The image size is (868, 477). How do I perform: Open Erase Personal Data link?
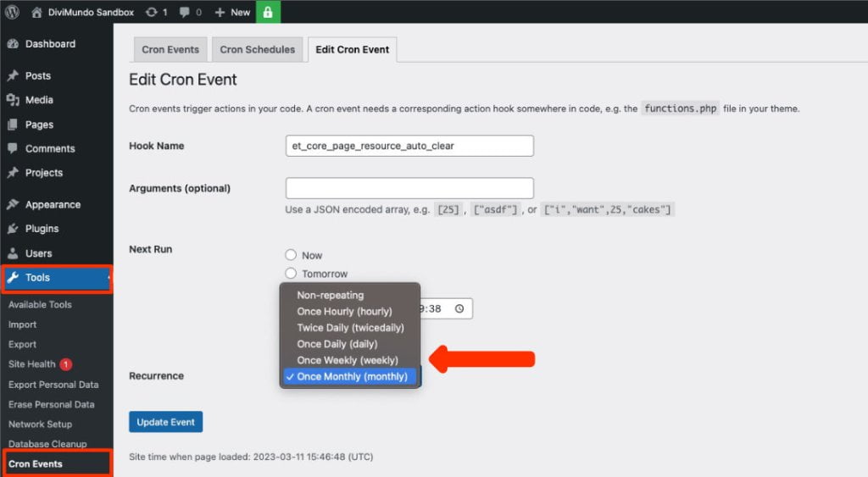(51, 404)
